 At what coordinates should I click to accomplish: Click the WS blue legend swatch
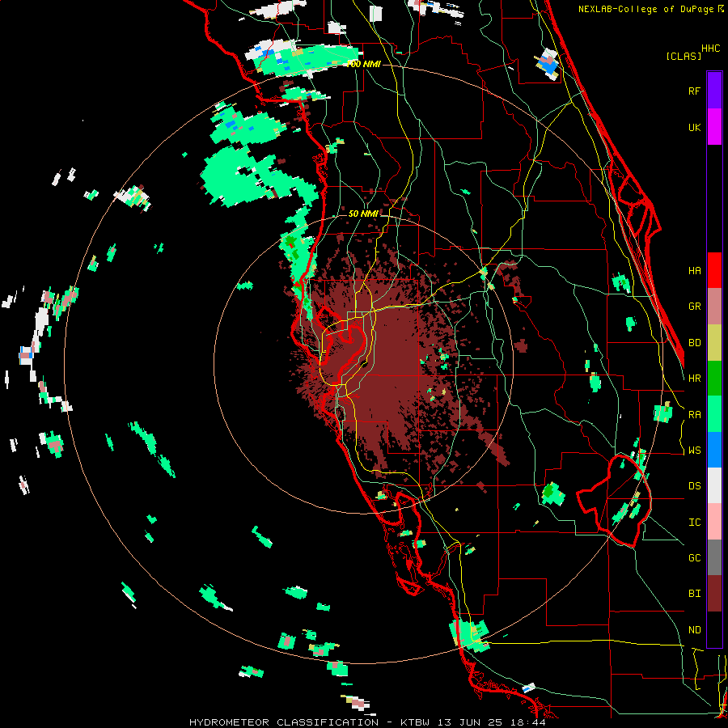714,450
